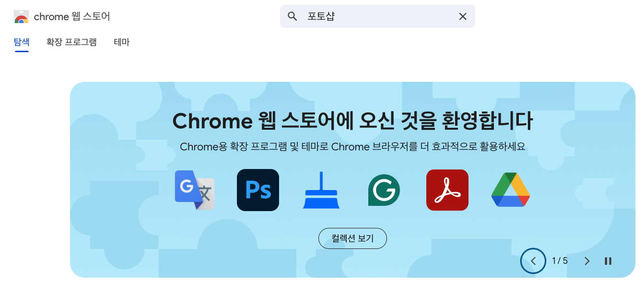Click the 1 / 5 slide counter
Screen dimensions: 644x304
tap(560, 261)
